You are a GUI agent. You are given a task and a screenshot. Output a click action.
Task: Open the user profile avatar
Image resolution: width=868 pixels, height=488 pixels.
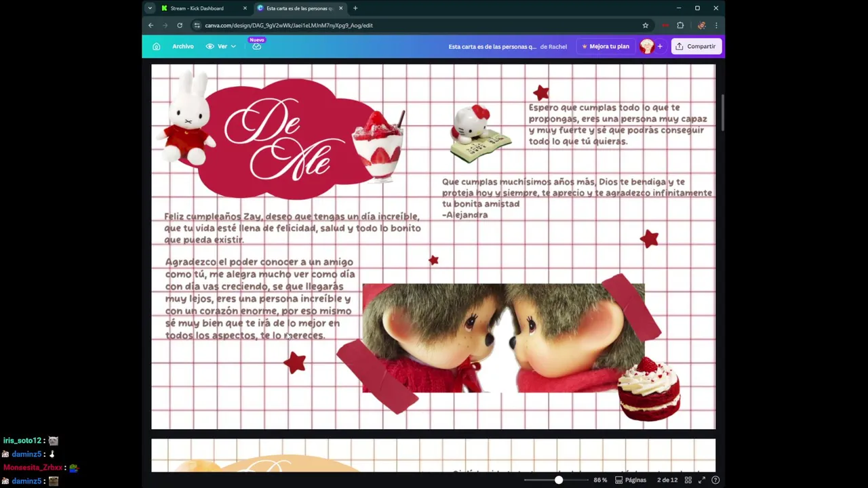tap(646, 46)
